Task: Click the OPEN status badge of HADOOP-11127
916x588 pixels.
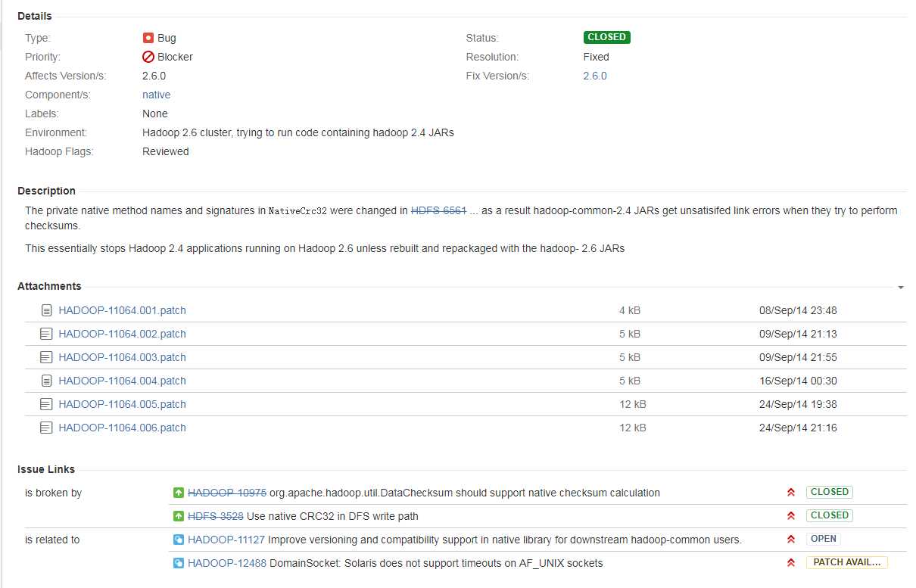Action: pyautogui.click(x=823, y=539)
